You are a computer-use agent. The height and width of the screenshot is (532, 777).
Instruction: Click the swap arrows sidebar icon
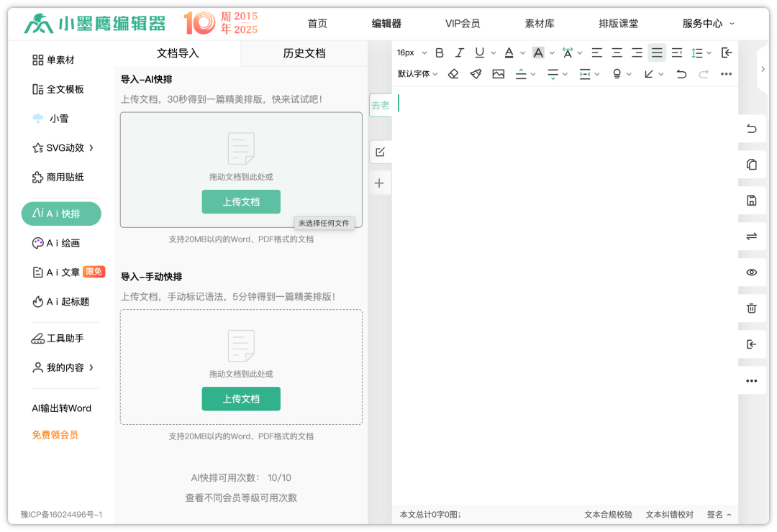tap(752, 236)
